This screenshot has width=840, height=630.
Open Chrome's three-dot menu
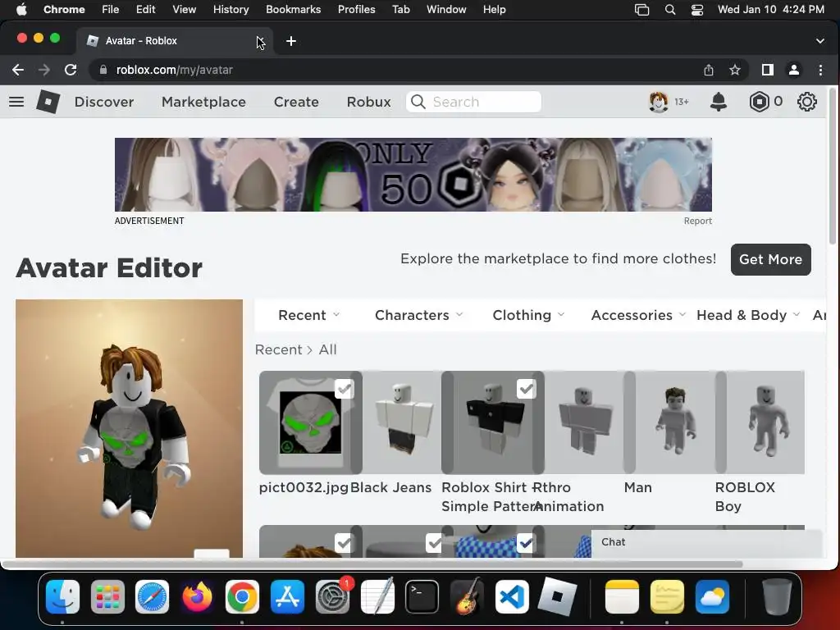[x=820, y=70]
